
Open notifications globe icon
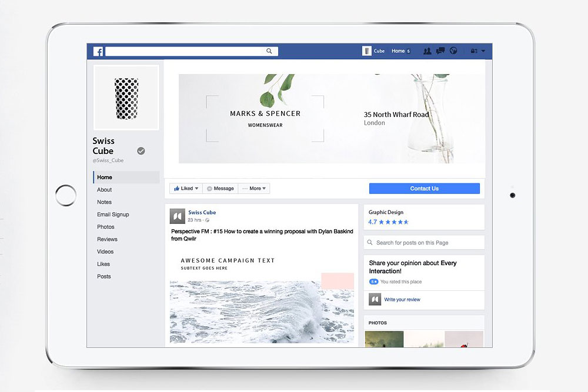453,51
